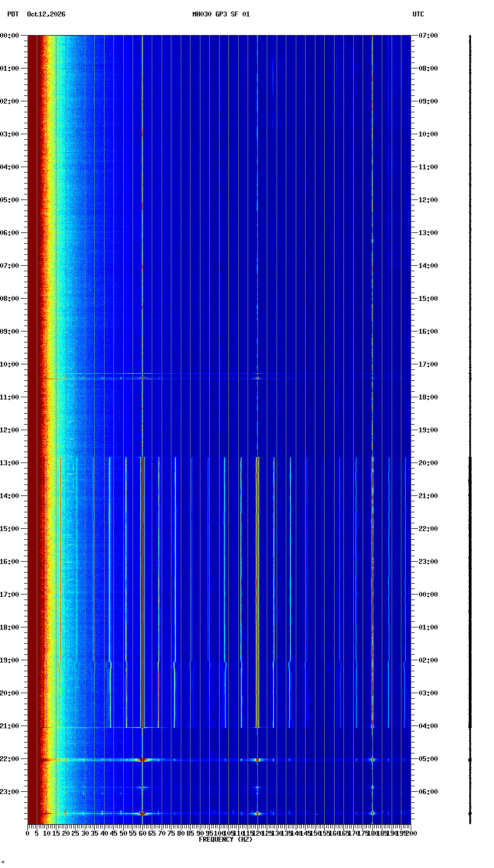Click 18:00 on the right UTC axis

coord(428,397)
